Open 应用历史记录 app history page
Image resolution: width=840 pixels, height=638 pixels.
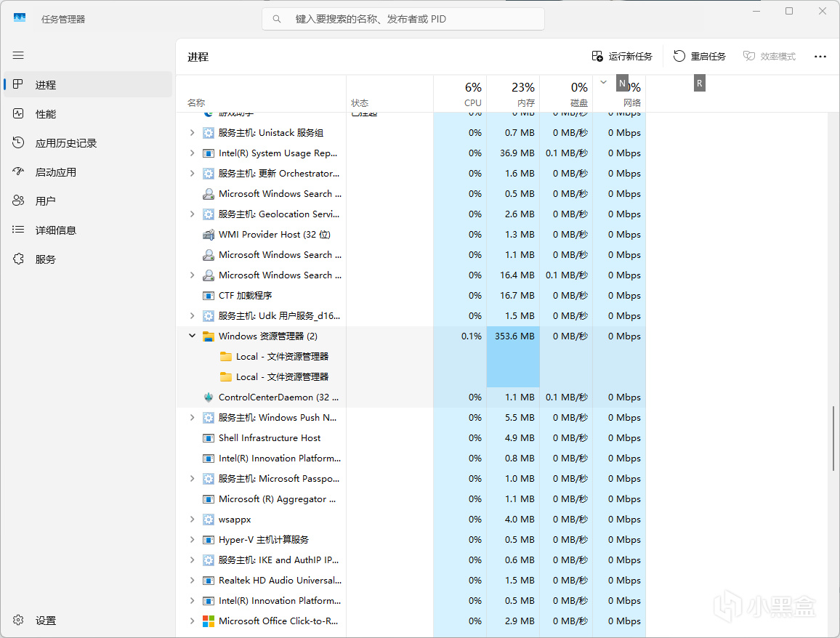pos(65,143)
